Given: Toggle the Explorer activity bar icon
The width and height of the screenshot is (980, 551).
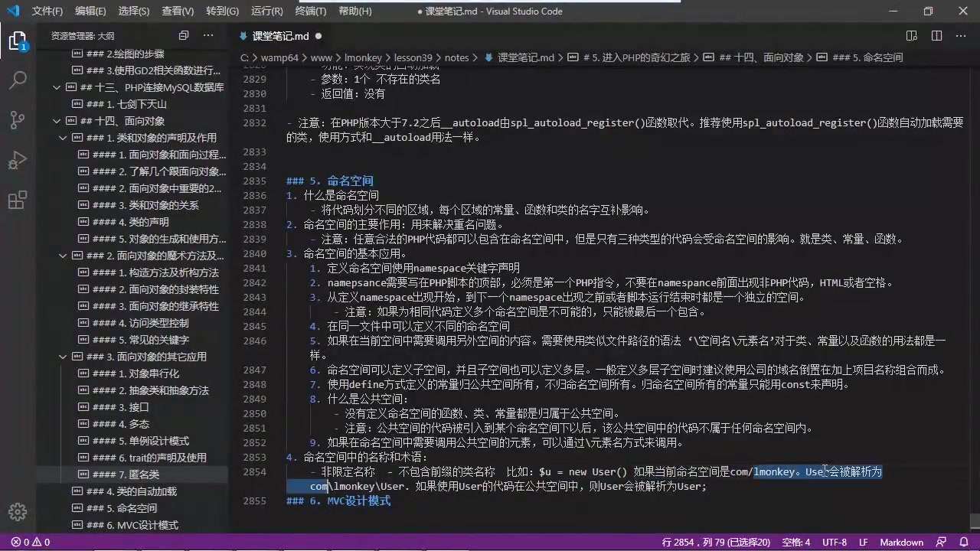Looking at the screenshot, I should (18, 42).
